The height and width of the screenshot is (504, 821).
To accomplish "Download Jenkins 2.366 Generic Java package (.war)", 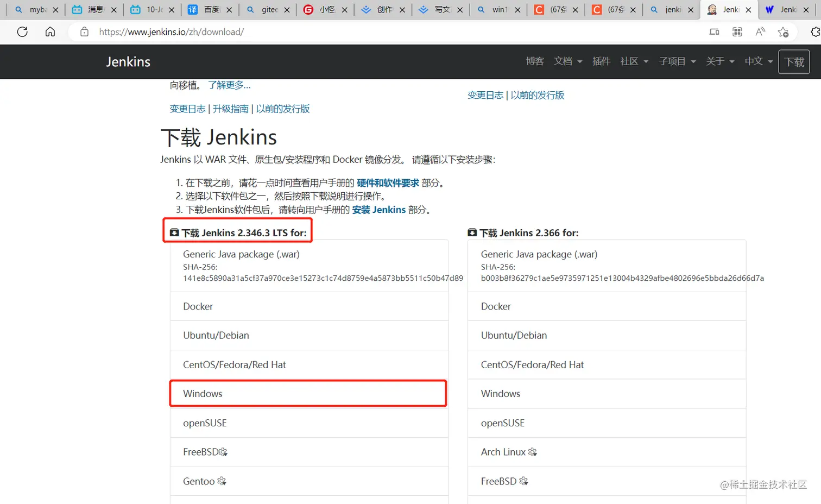I will (607, 266).
